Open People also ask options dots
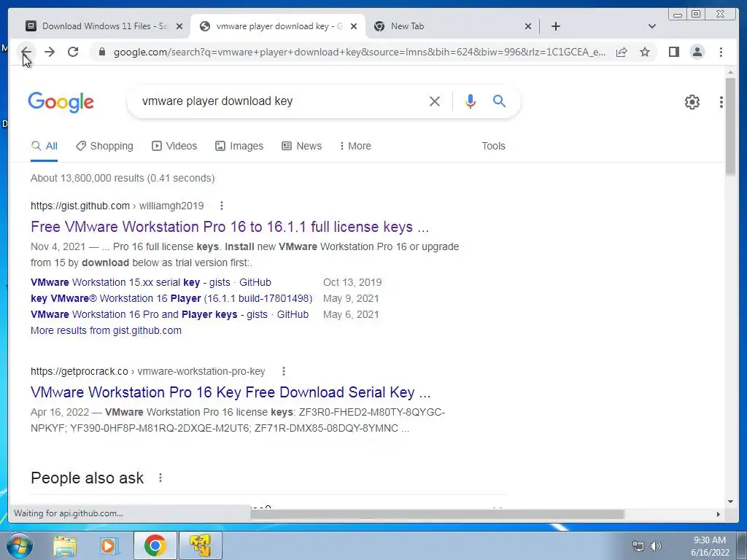This screenshot has width=747, height=560. pos(160,478)
